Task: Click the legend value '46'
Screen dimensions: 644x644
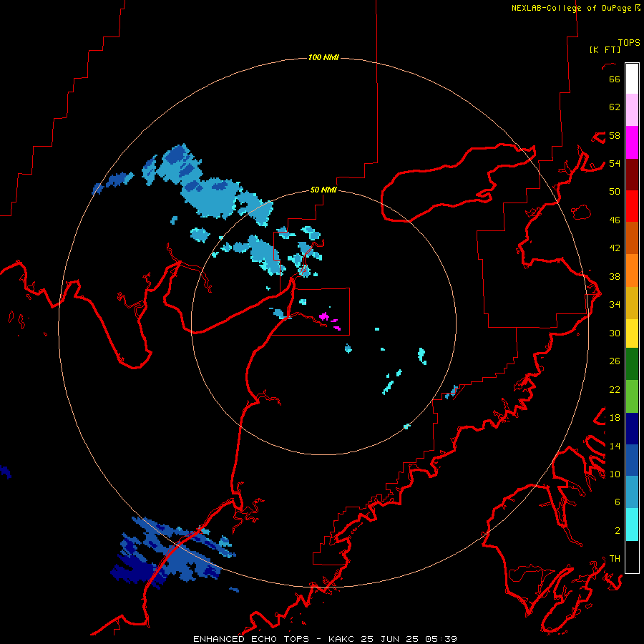Action: click(x=615, y=220)
